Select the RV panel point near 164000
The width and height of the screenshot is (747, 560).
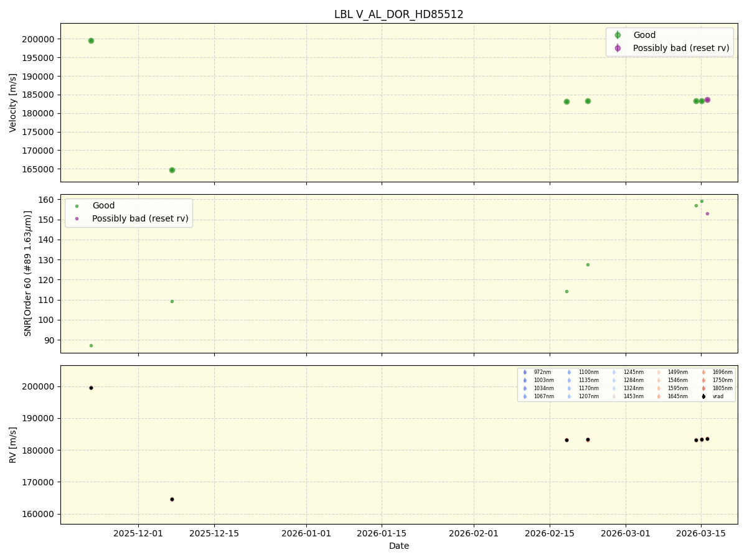(172, 499)
